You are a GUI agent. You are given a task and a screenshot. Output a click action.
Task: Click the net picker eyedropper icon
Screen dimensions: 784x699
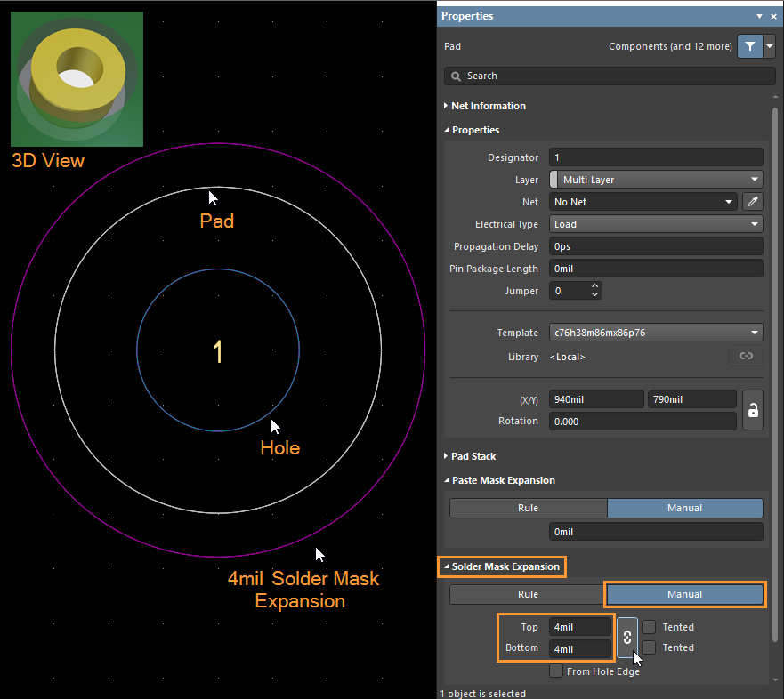coord(752,202)
